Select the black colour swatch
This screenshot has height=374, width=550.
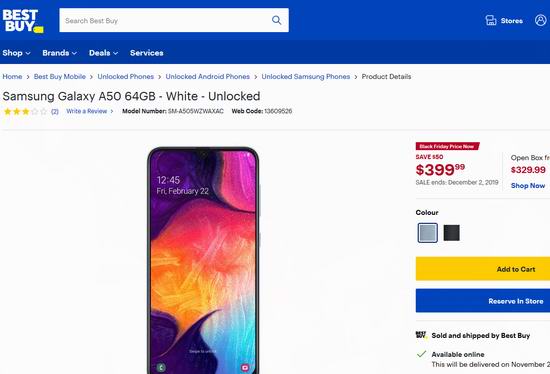coord(451,233)
